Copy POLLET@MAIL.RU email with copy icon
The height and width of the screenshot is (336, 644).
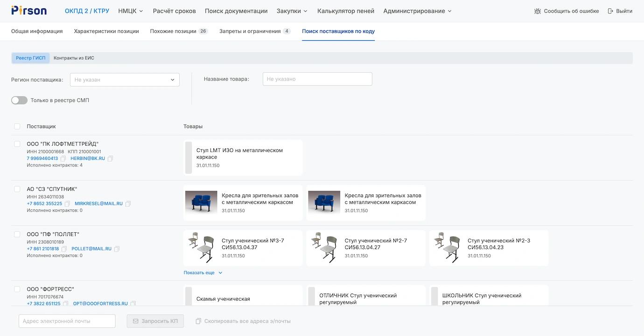coord(117,249)
